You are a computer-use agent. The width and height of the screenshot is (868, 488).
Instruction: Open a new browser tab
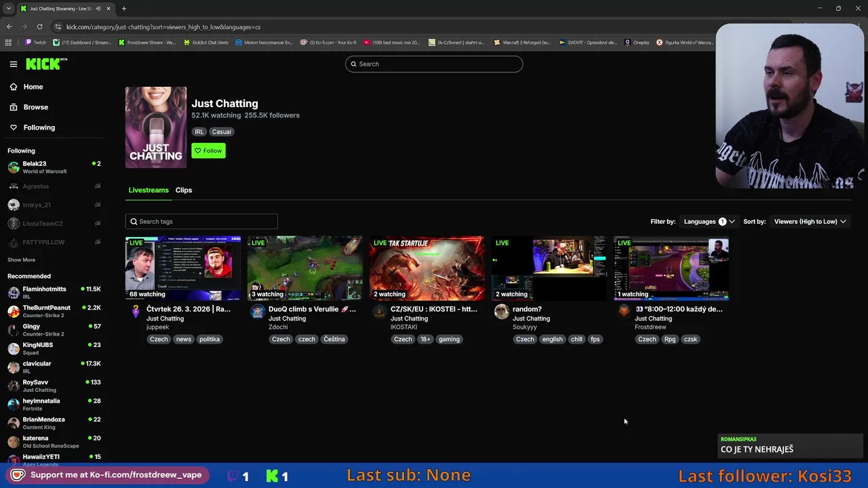123,8
